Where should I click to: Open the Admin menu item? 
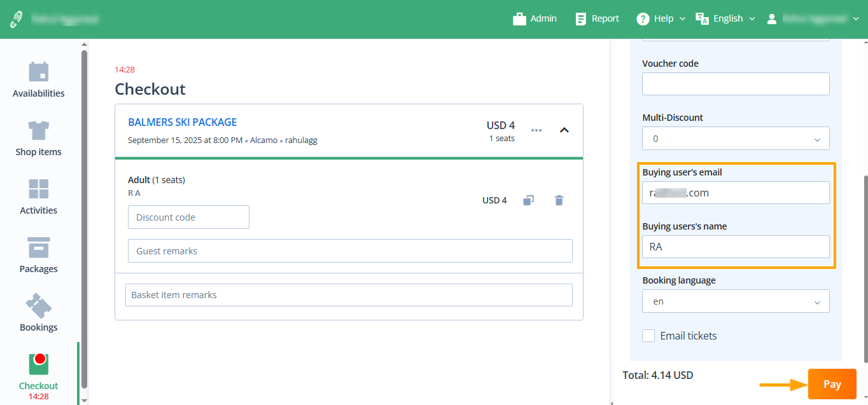(535, 18)
